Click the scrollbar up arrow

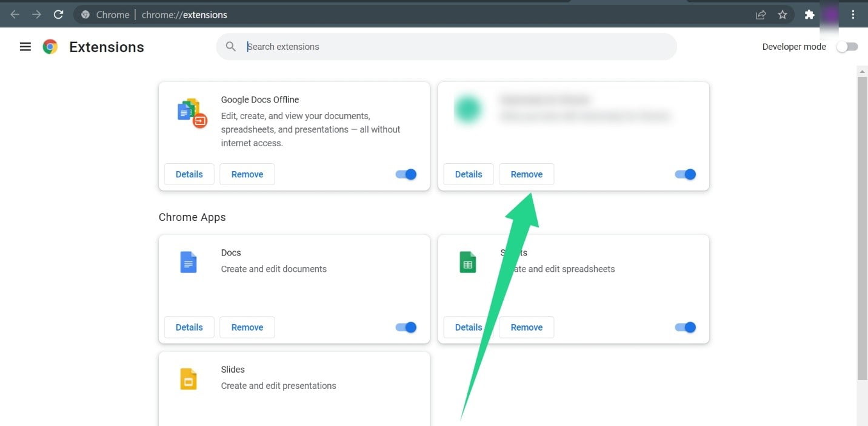[863, 71]
